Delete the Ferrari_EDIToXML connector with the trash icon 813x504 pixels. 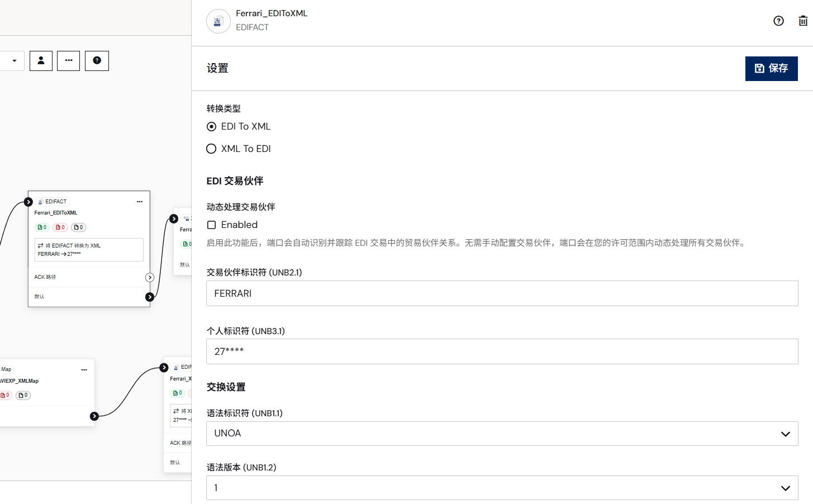coord(803,21)
